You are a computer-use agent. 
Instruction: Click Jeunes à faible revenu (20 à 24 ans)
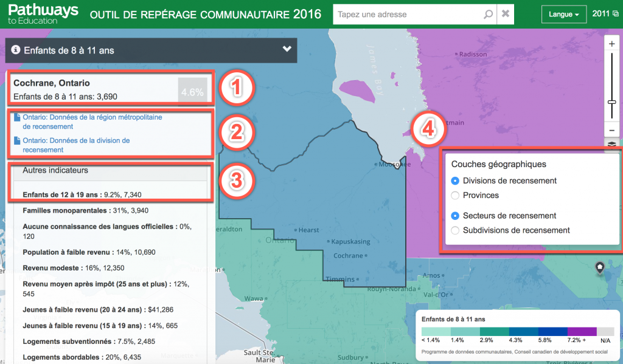point(98,310)
